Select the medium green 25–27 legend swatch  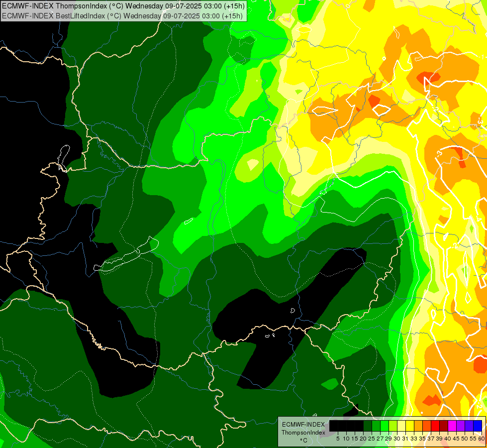coord(376,426)
